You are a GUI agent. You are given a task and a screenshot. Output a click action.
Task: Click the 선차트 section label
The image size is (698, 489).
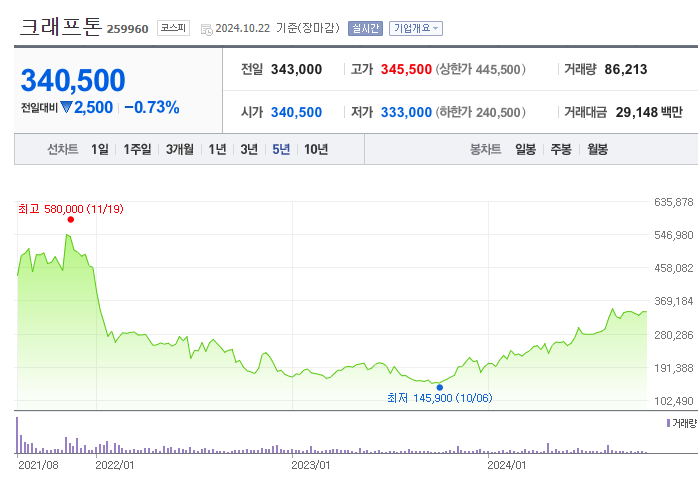63,149
